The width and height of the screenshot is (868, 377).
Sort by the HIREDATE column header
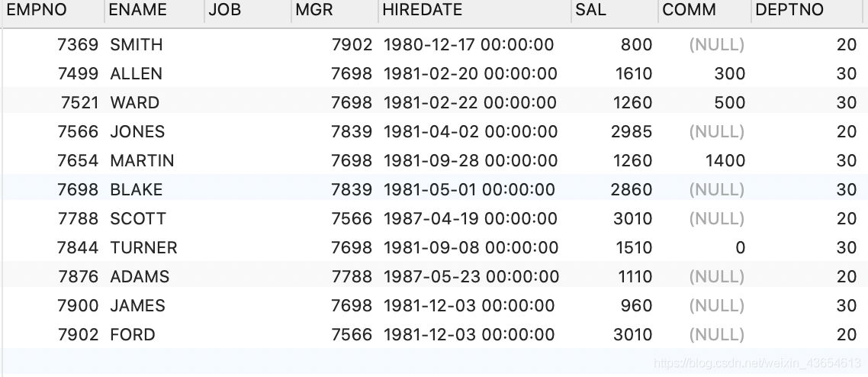tap(474, 10)
